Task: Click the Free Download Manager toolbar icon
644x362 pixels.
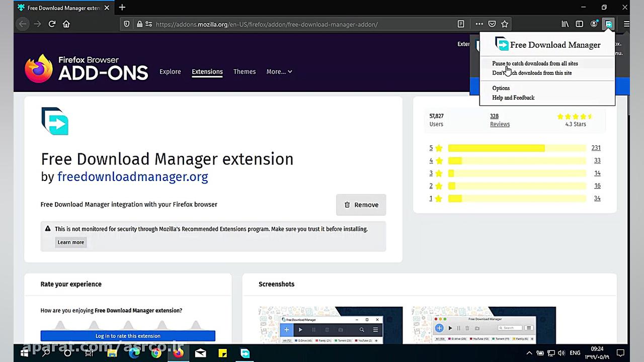Action: click(x=609, y=24)
